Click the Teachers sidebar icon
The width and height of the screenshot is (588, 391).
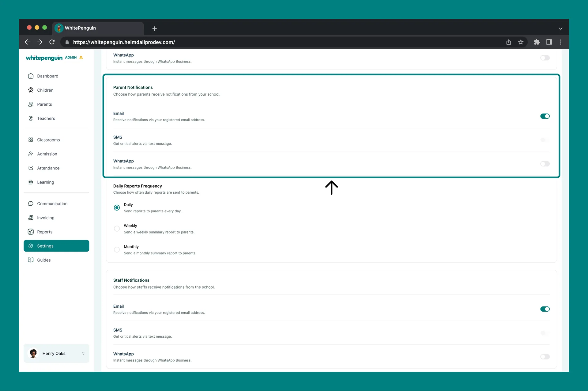click(31, 118)
